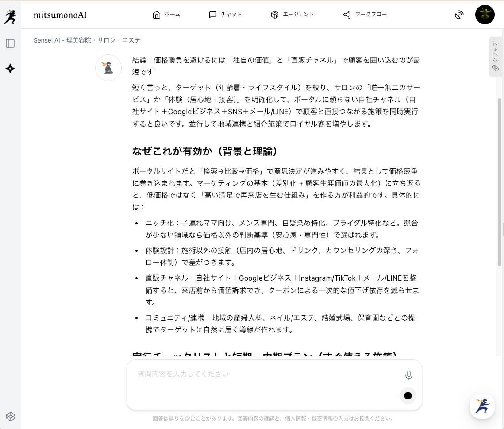Open the チャット menu item
The height and width of the screenshot is (429, 504).
click(225, 15)
